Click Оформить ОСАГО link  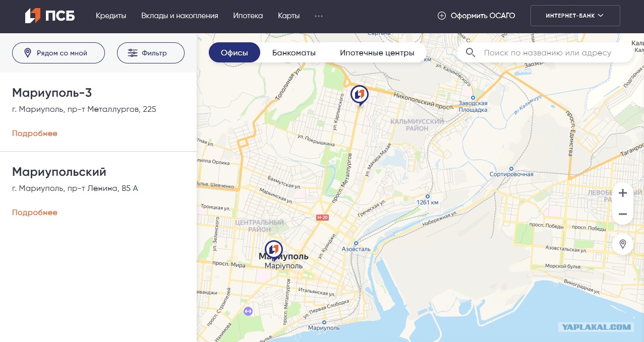[x=477, y=16]
